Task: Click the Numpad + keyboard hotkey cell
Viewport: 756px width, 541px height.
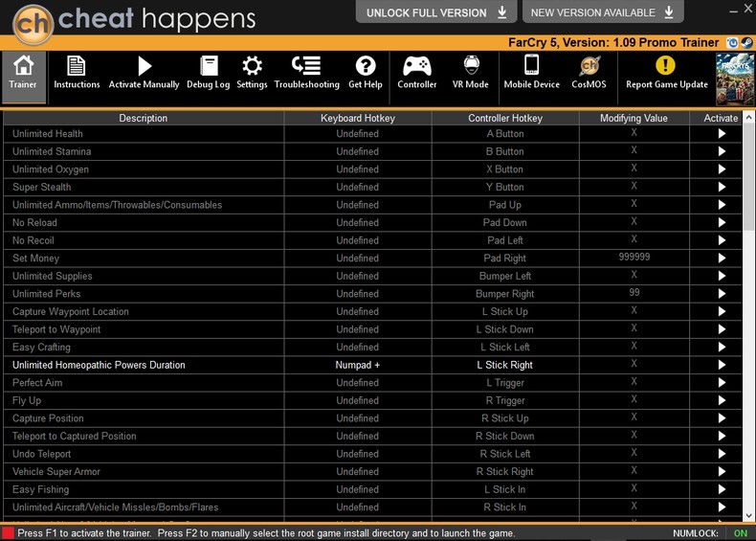Action: pyautogui.click(x=357, y=365)
